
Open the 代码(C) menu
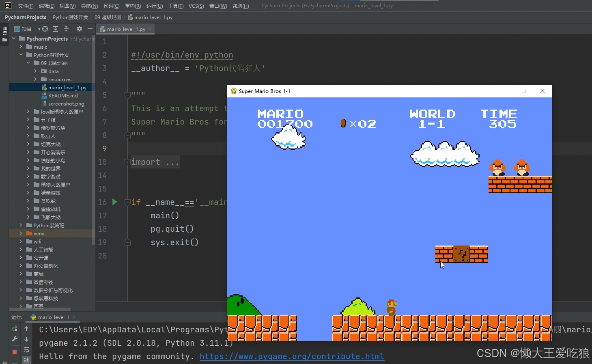pos(111,6)
